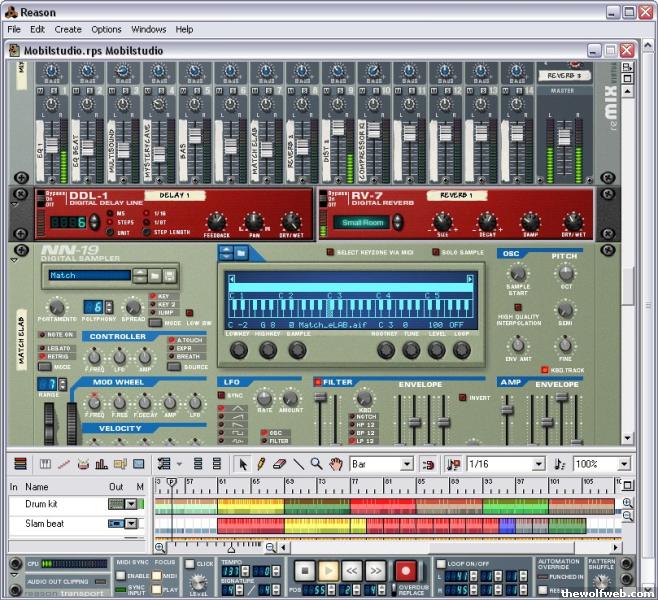Select the Line tool in sequencer toolbar
Screen dimensions: 658x600
point(298,464)
